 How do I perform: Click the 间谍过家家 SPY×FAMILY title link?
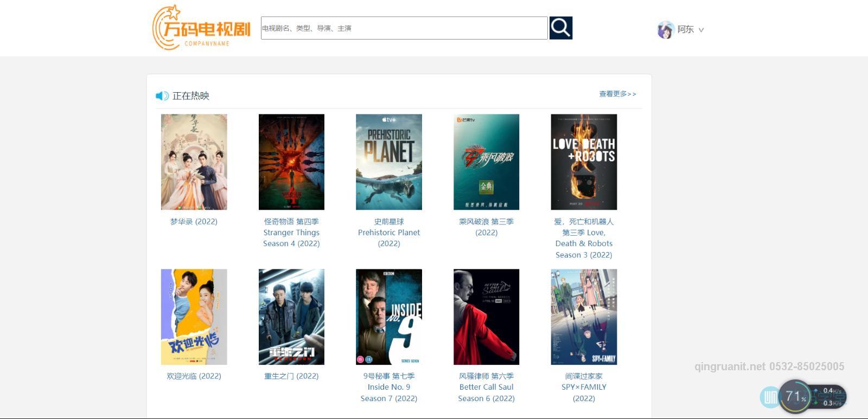(x=584, y=387)
